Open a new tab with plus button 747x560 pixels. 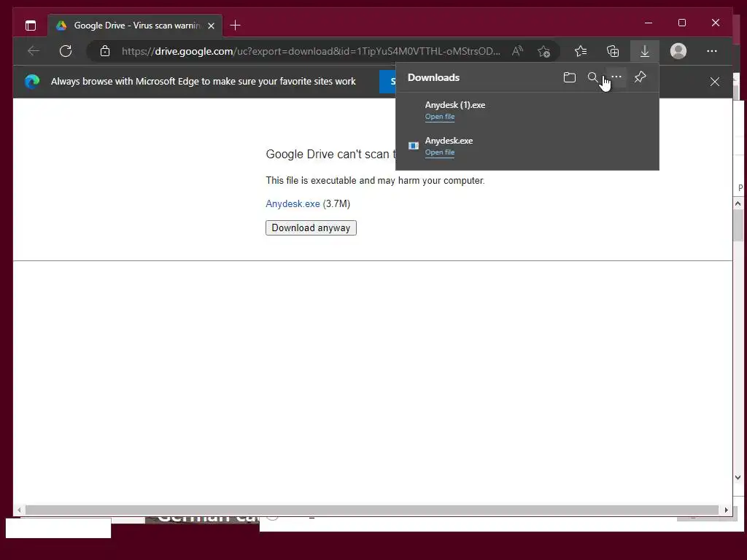pos(236,26)
